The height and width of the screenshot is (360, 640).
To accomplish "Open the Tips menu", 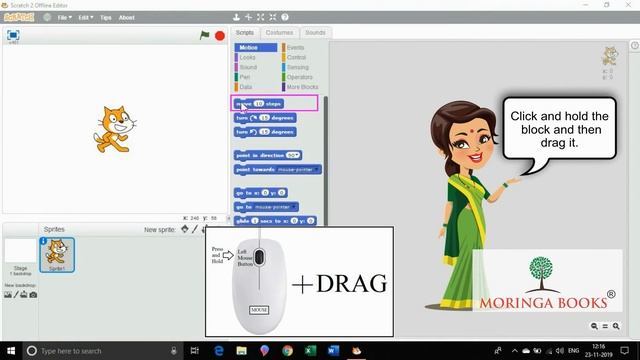I will [x=106, y=18].
